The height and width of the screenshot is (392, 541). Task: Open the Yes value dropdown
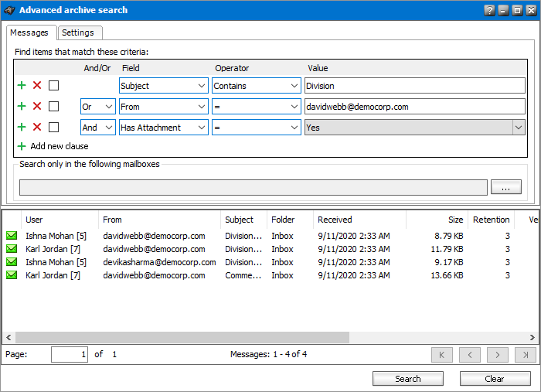(x=519, y=128)
